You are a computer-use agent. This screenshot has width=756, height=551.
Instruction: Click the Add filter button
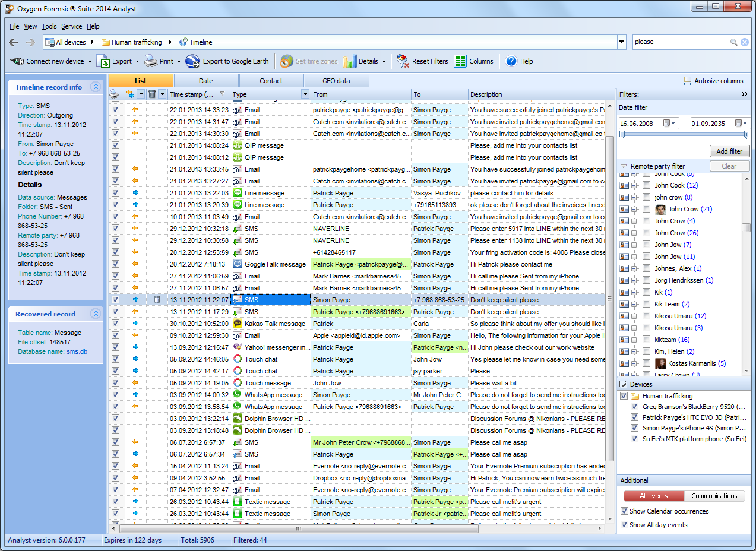tap(730, 151)
